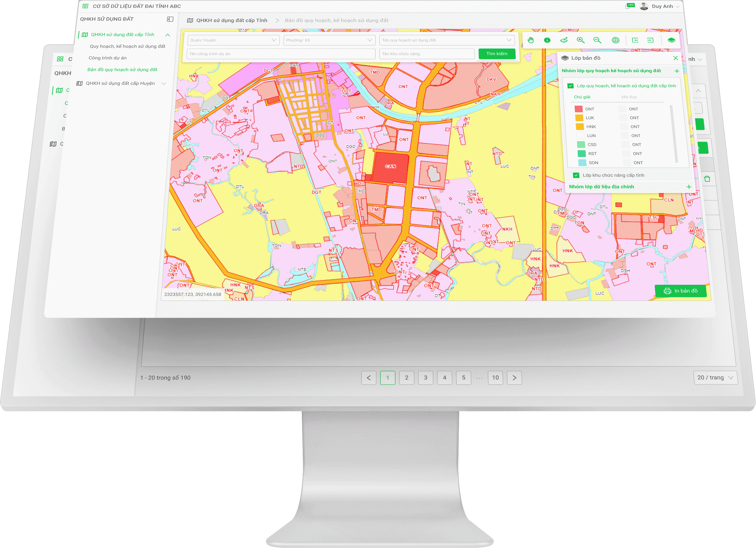Image resolution: width=756 pixels, height=548 pixels.
Task: Toggle Lớp khu chức năng cấp tỉnh checkbox
Action: point(576,175)
